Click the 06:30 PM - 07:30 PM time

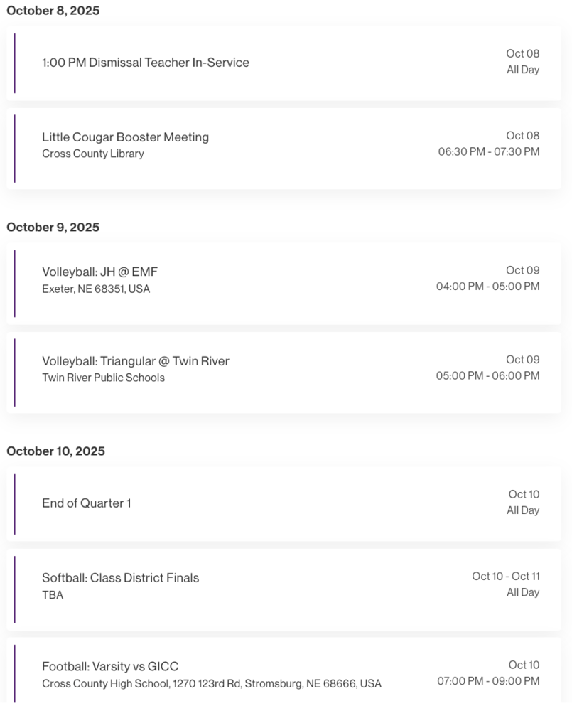click(488, 151)
